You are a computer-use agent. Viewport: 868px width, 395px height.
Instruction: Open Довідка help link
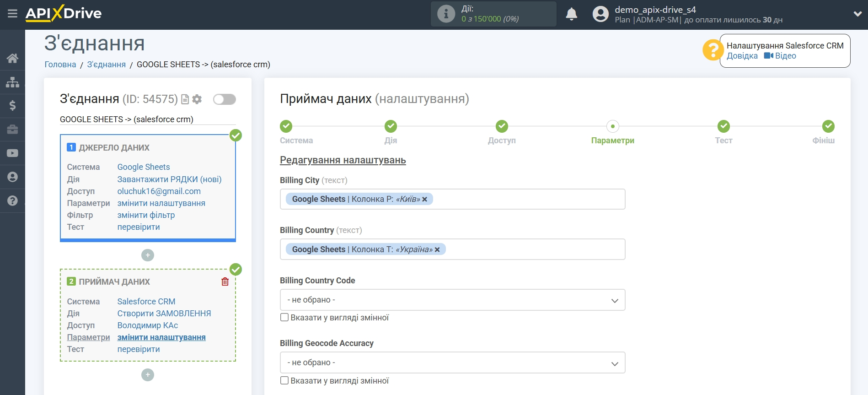point(742,56)
